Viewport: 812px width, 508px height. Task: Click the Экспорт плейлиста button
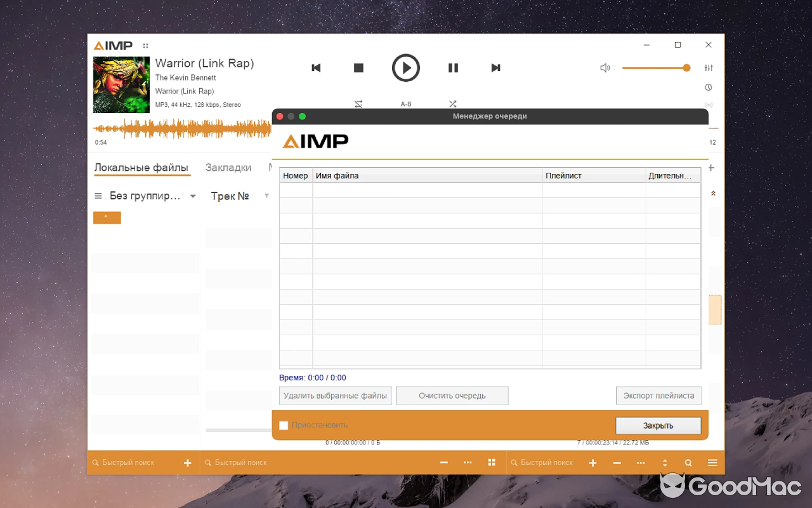658,395
